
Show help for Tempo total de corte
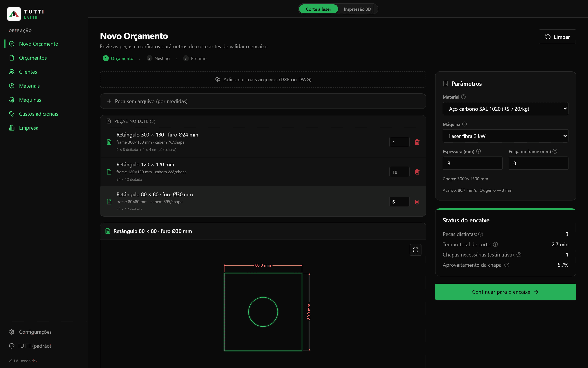[x=495, y=244]
